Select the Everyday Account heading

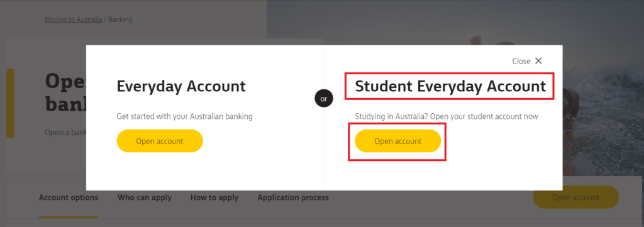click(x=181, y=86)
